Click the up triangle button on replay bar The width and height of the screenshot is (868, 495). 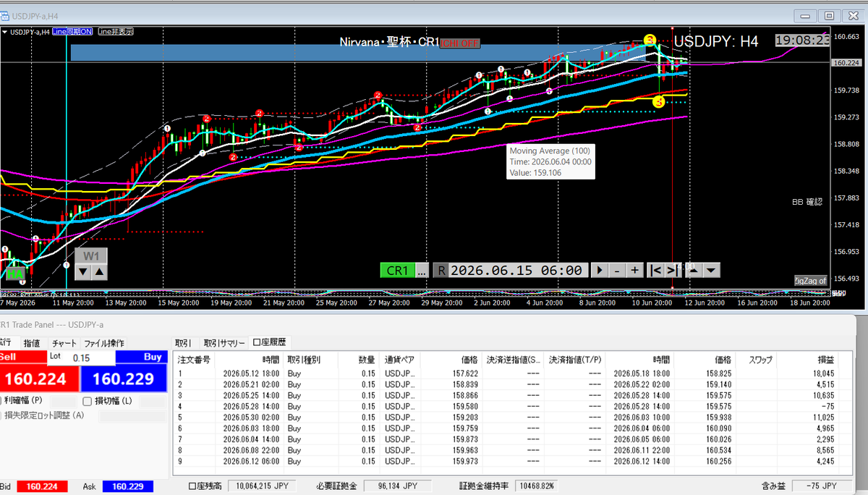point(693,270)
